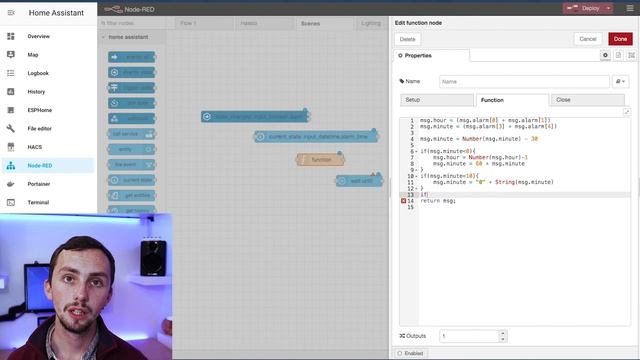Click the filter nodes search field

[x=131, y=23]
